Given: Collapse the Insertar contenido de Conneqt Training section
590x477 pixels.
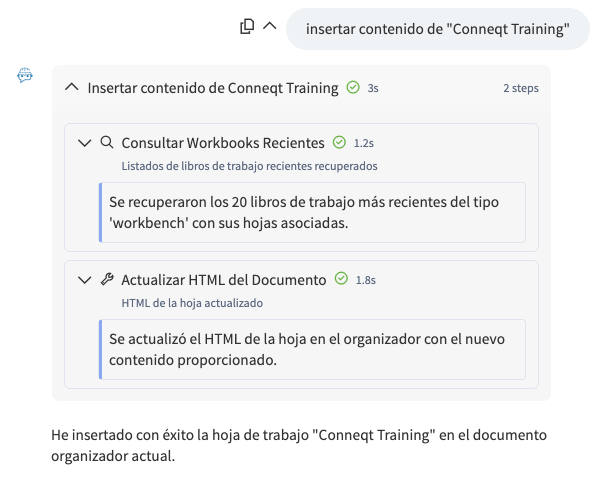Looking at the screenshot, I should point(71,88).
